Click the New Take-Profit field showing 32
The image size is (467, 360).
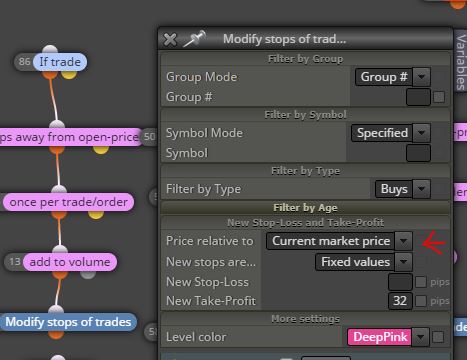(x=400, y=301)
